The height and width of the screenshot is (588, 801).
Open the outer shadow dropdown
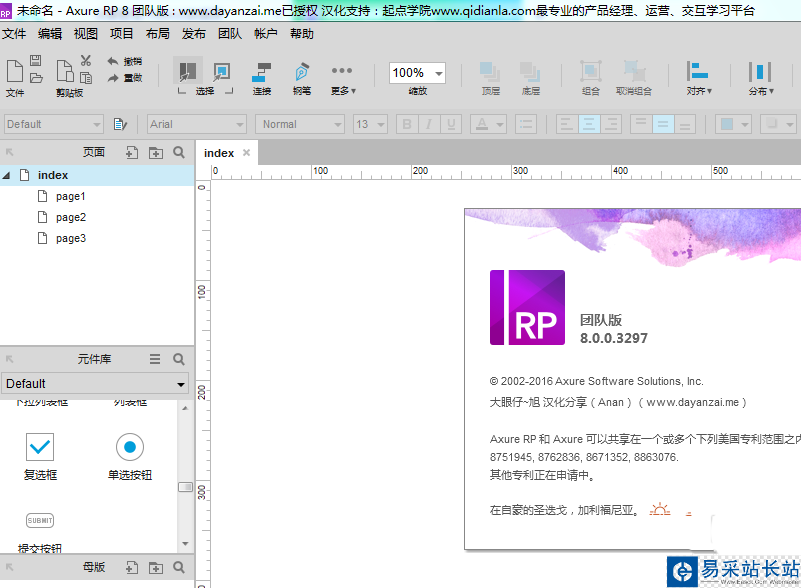(779, 124)
